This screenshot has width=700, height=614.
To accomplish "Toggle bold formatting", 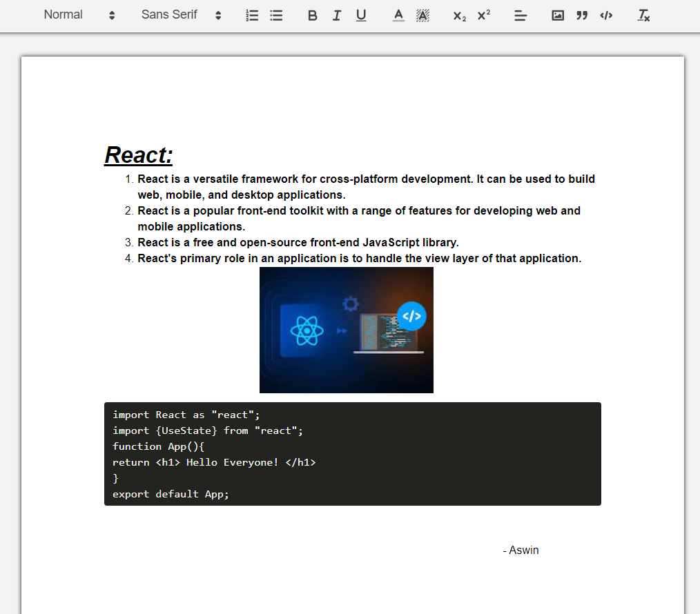I will pyautogui.click(x=313, y=16).
